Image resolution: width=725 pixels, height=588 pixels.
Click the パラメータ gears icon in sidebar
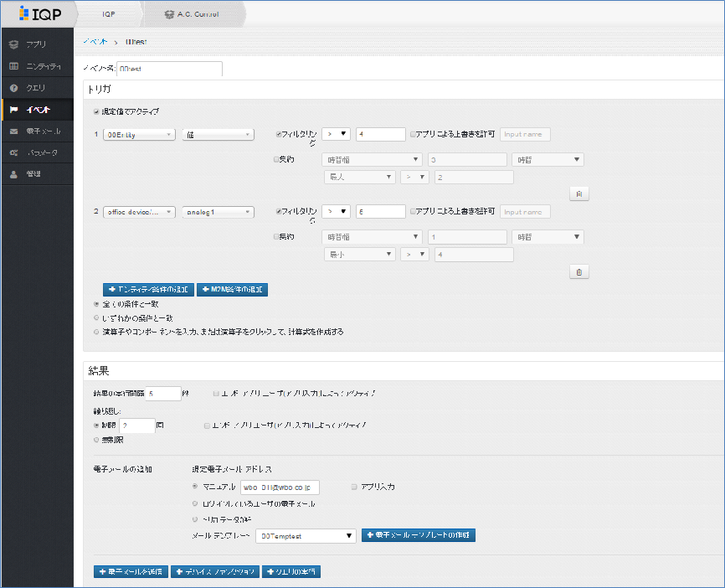click(13, 153)
